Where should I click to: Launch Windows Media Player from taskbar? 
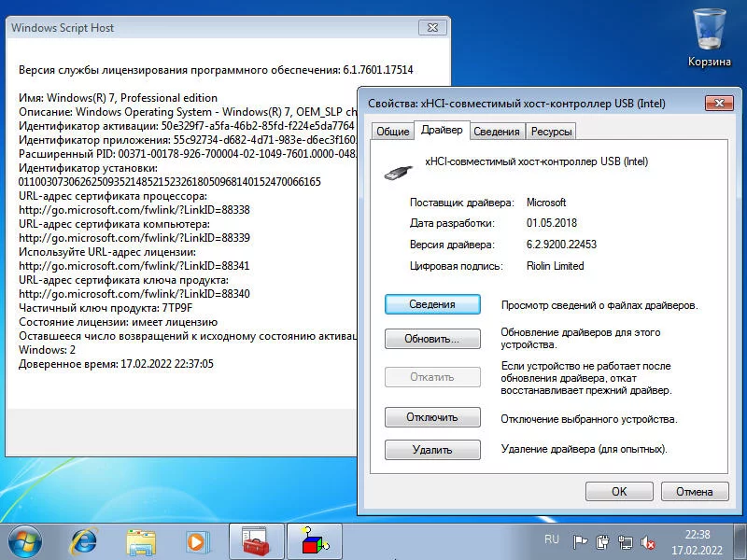(196, 542)
